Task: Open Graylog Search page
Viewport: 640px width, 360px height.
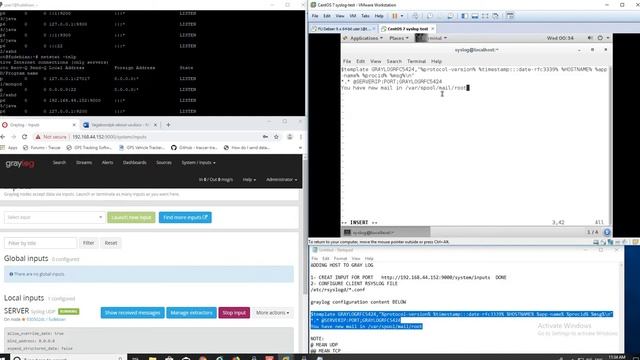Action: [x=59, y=162]
